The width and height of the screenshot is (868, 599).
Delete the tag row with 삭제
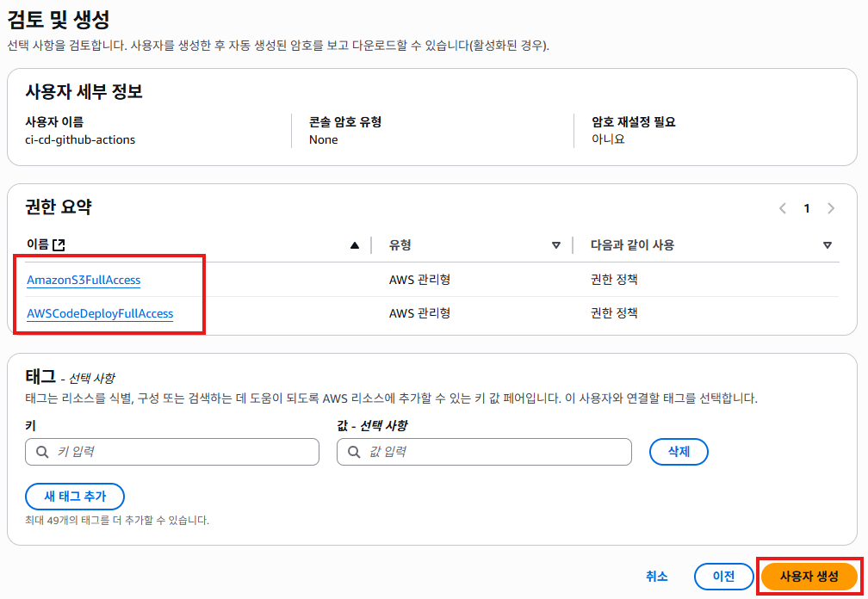[x=679, y=452]
